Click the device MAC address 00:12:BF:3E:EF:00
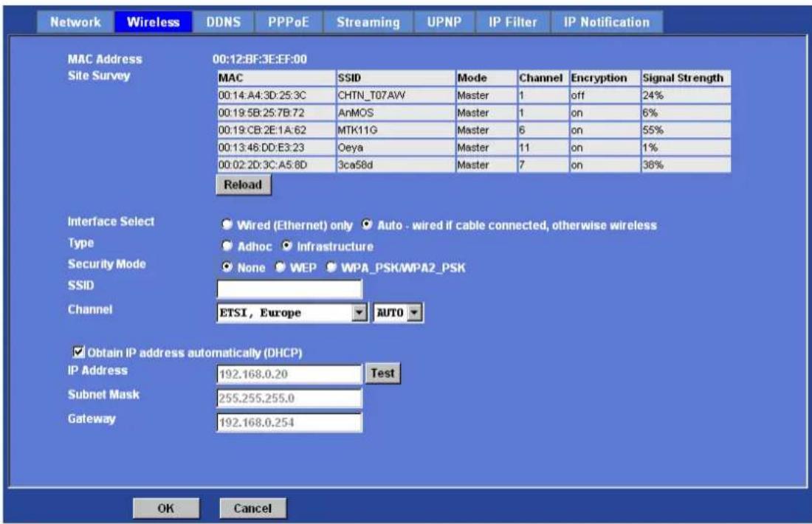Screen dimensions: 812x524 [259, 60]
